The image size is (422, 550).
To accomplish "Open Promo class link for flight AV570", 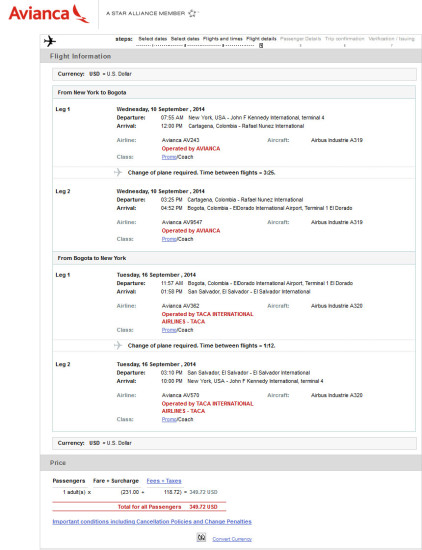I will [x=169, y=419].
